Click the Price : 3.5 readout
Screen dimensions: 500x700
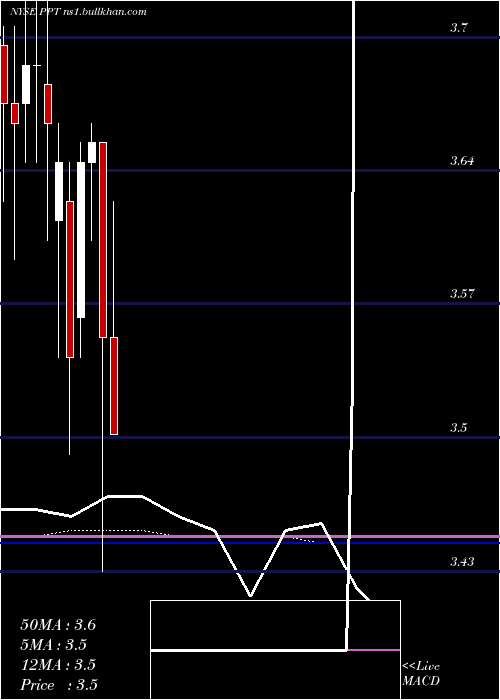pyautogui.click(x=59, y=685)
